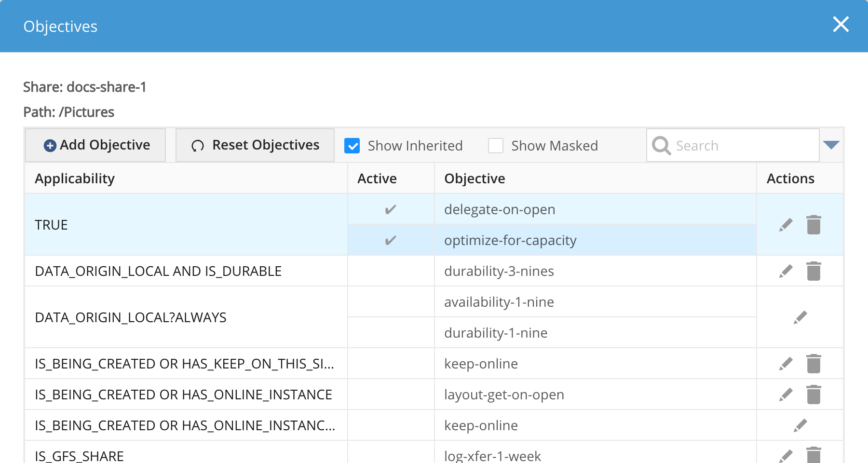Edit keep-online for HAS_KEEP_ON_THIS_SI row
868x463 pixels.
click(x=786, y=364)
